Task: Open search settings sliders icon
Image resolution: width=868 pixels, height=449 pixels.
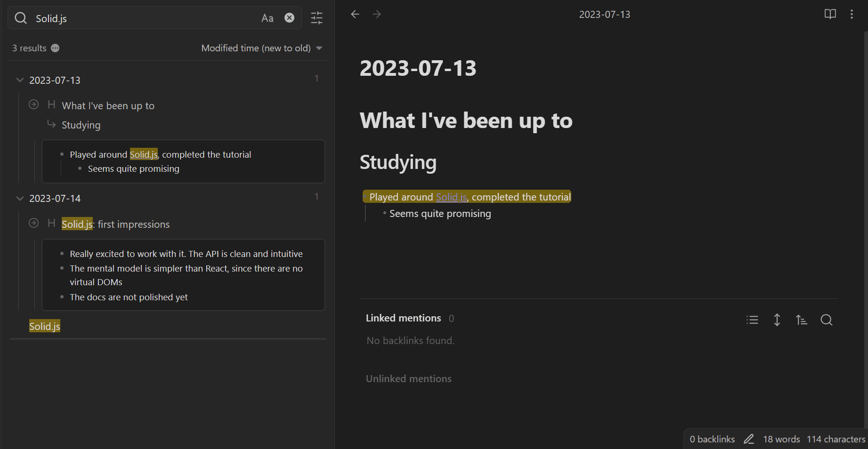Action: click(317, 18)
